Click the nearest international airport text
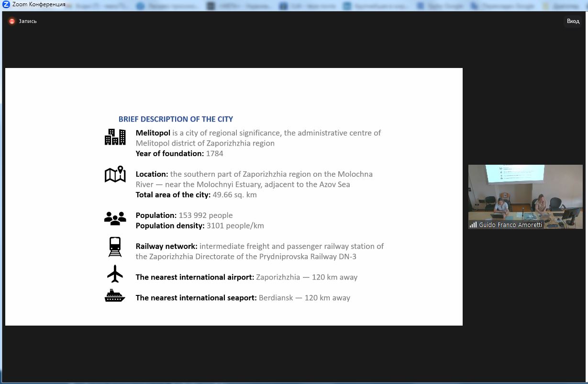The height and width of the screenshot is (384, 588). click(195, 277)
